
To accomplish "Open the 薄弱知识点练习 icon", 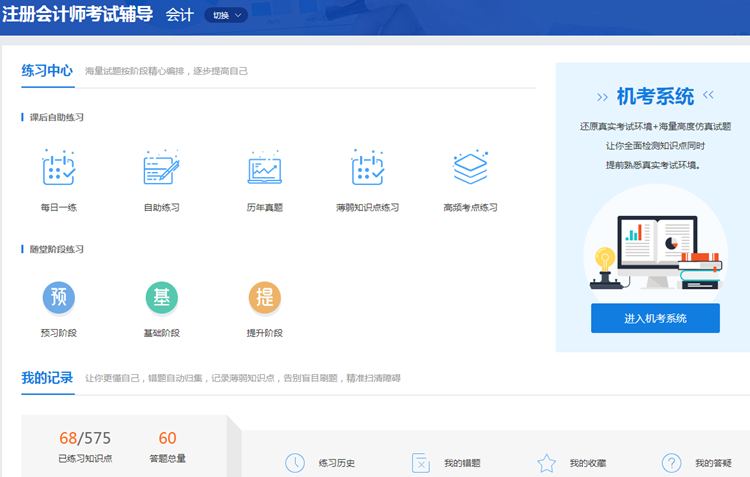I will tap(367, 167).
